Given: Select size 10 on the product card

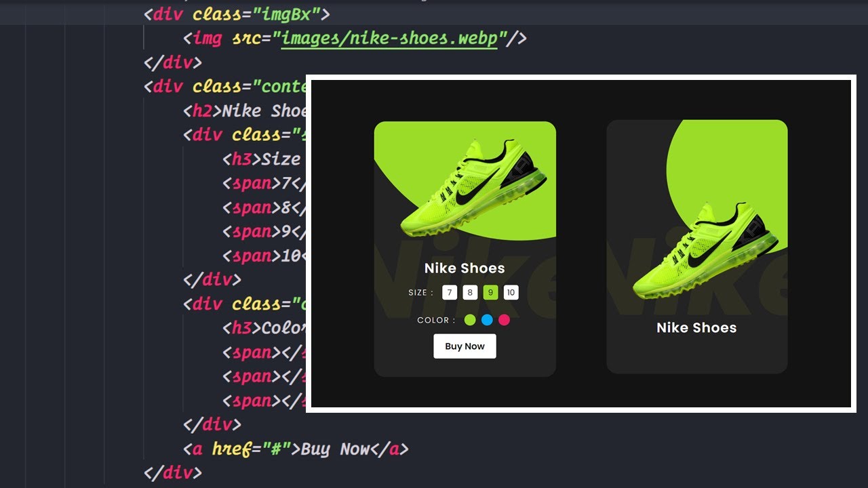Looking at the screenshot, I should 511,293.
